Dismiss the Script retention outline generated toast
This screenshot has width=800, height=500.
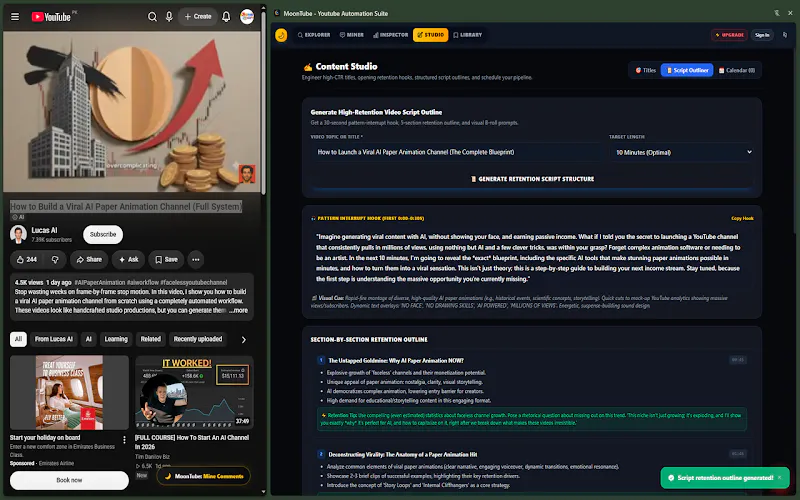tap(780, 478)
